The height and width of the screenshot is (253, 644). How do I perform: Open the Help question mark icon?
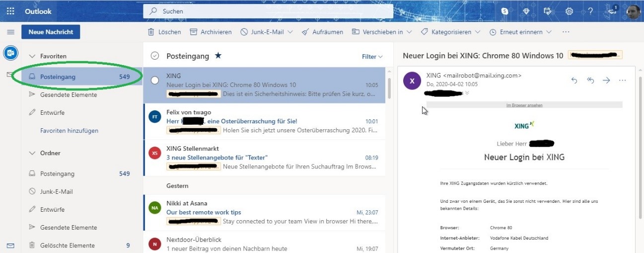(590, 11)
